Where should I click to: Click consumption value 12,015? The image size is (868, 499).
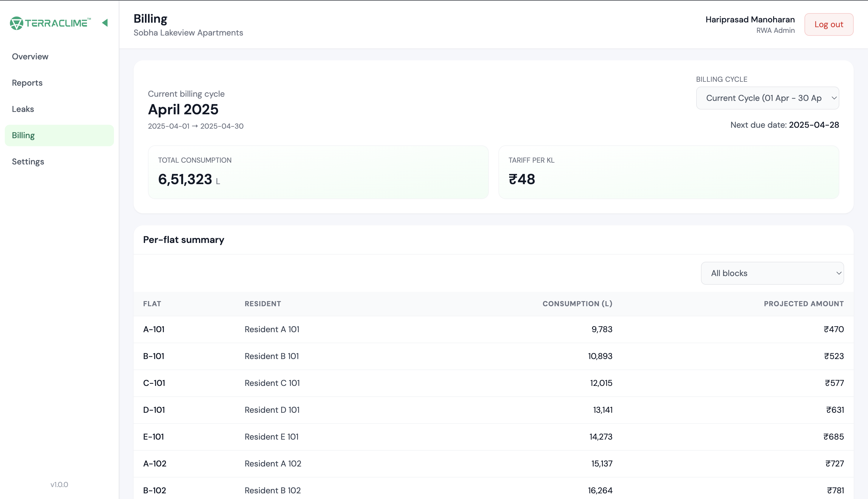click(x=601, y=383)
